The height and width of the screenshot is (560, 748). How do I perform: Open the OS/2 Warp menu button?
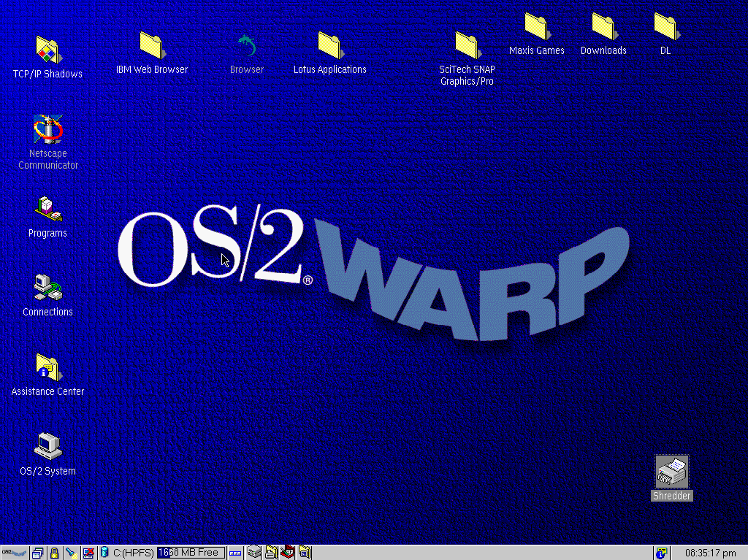(15, 553)
